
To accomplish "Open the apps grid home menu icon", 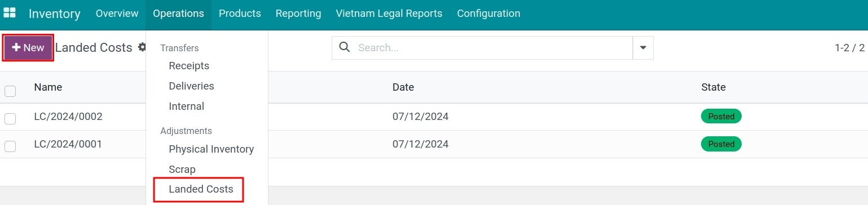I will [x=10, y=12].
